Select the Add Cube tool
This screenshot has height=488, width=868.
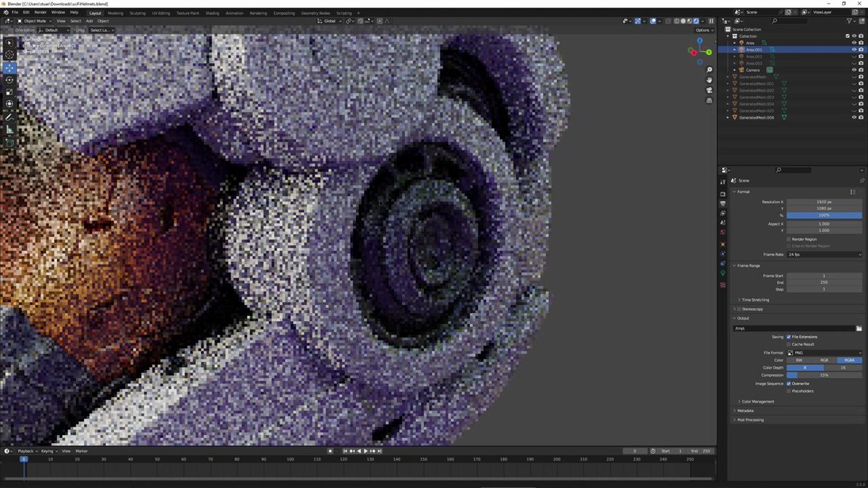(9, 142)
